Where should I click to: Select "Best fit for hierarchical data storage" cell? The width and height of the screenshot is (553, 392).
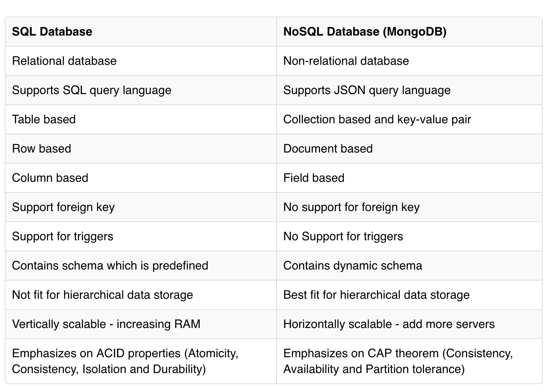point(376,295)
